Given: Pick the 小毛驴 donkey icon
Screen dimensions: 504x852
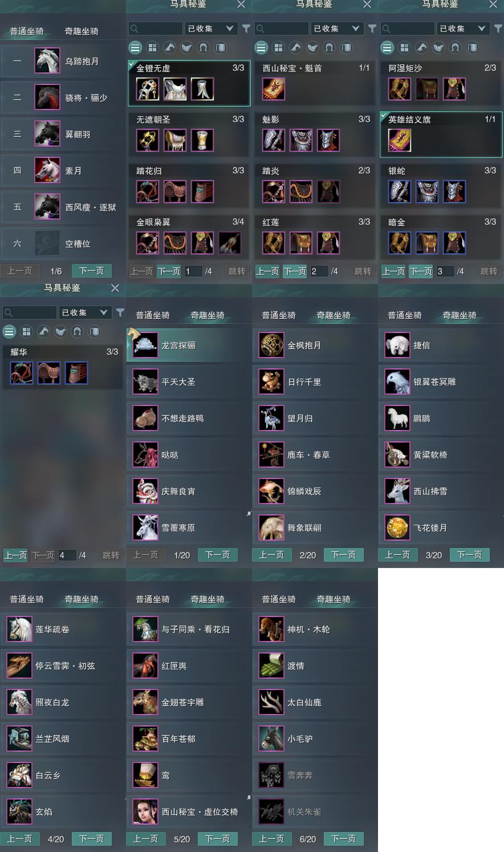Looking at the screenshot, I should click(271, 739).
